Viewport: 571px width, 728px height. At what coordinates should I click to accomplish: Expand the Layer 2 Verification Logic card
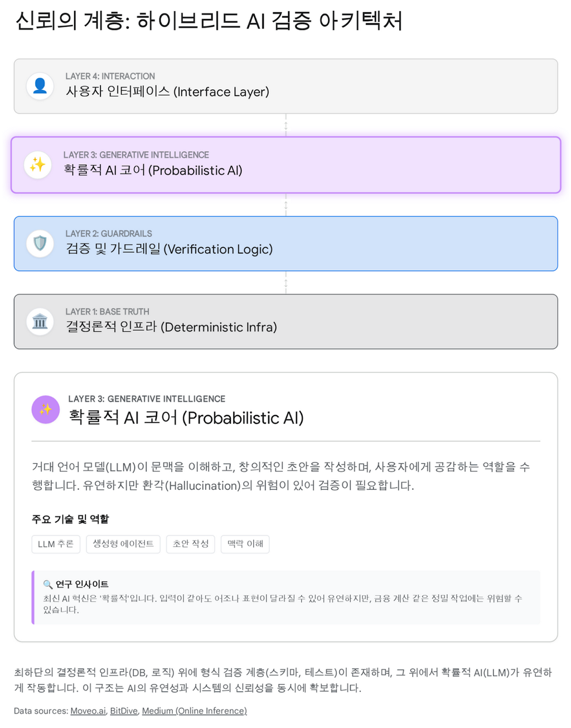click(285, 244)
